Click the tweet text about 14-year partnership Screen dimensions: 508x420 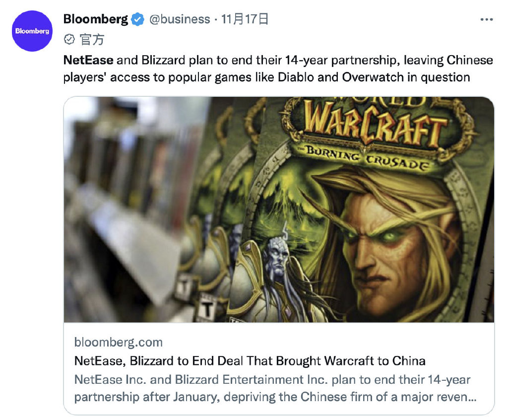pos(278,69)
